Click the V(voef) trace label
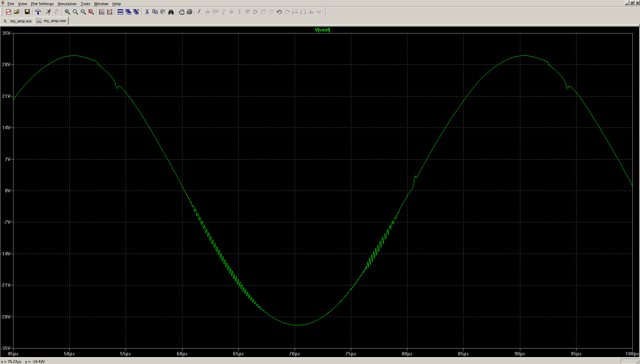 [x=322, y=30]
